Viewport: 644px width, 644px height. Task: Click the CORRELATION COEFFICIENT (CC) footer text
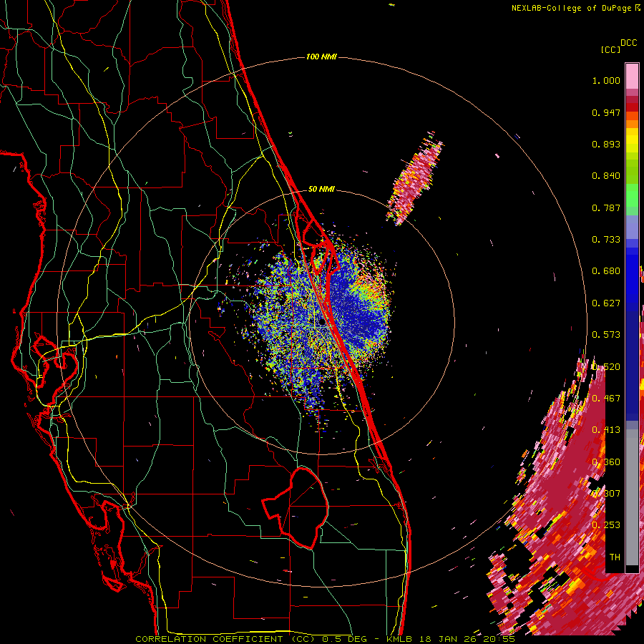225,639
